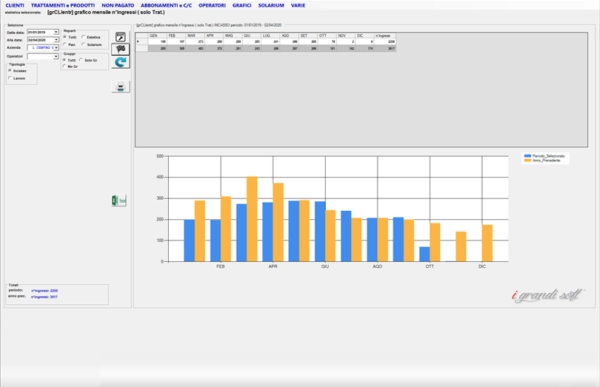Viewport: 600px width, 387px height.
Task: Click the checkered flags run button
Action: tap(121, 49)
